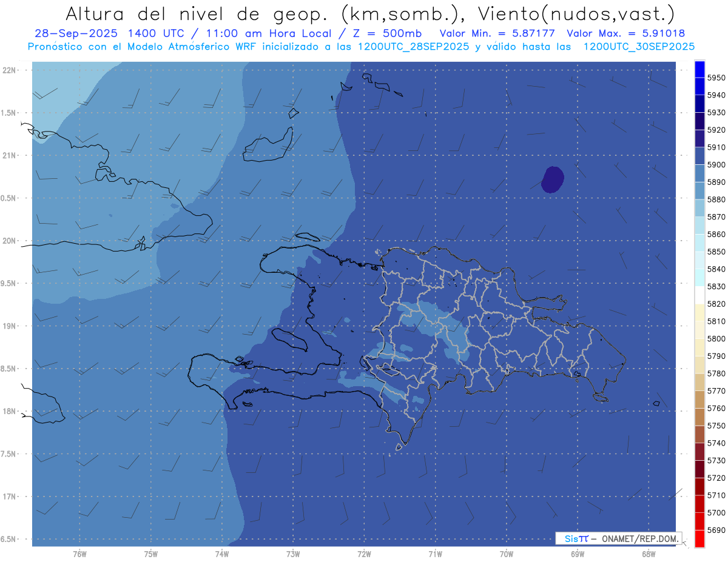Click the "Valor Max. = 5.91018" text
The height and width of the screenshot is (562, 728).
click(x=625, y=33)
